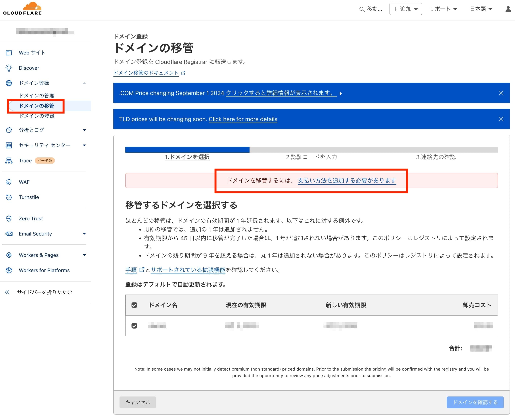Go to step 2.認証コードを入力
Screen dimensions: 515x420
pyautogui.click(x=311, y=157)
